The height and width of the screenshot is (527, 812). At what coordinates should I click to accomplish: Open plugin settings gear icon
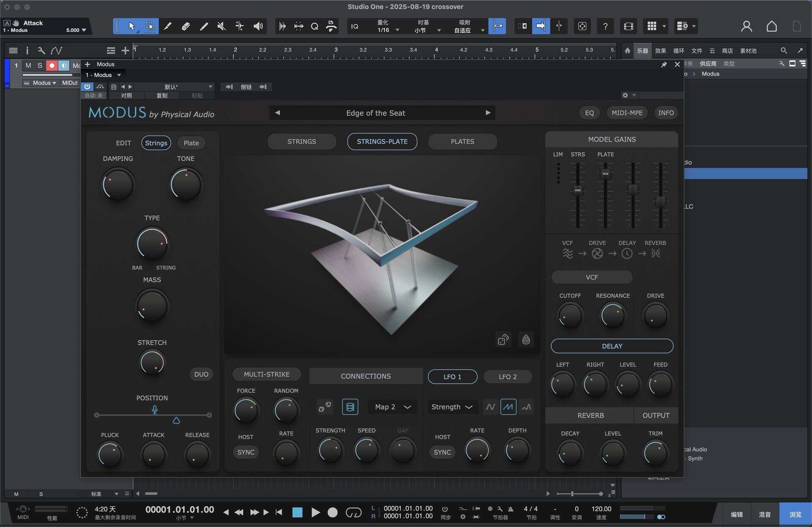pos(625,95)
